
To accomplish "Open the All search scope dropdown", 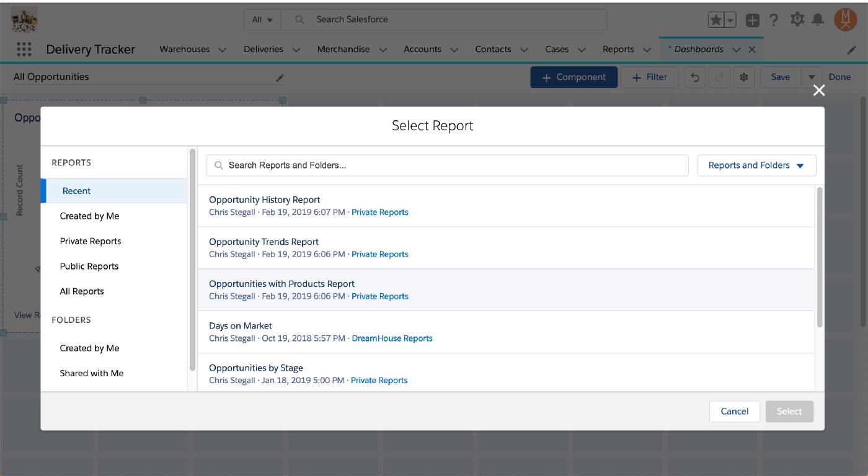I will 262,20.
